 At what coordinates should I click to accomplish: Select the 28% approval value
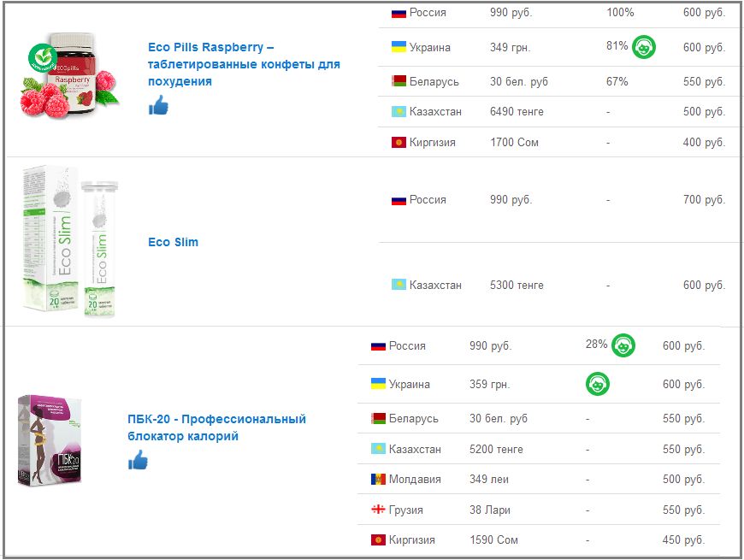pos(596,345)
